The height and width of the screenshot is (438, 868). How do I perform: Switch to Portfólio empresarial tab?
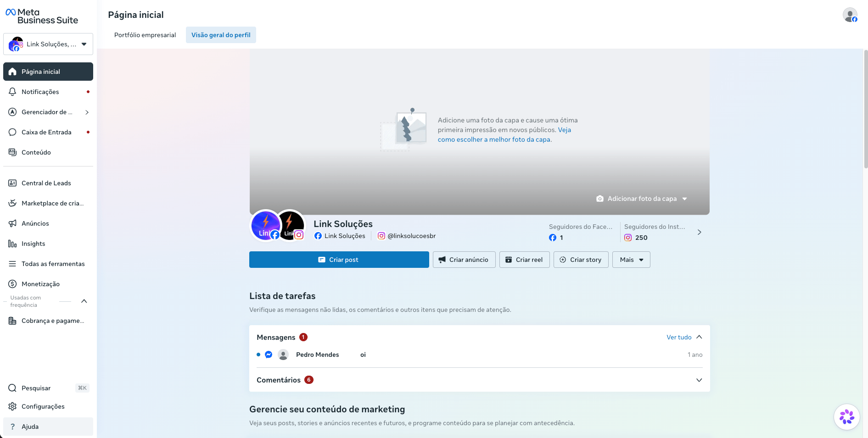145,35
